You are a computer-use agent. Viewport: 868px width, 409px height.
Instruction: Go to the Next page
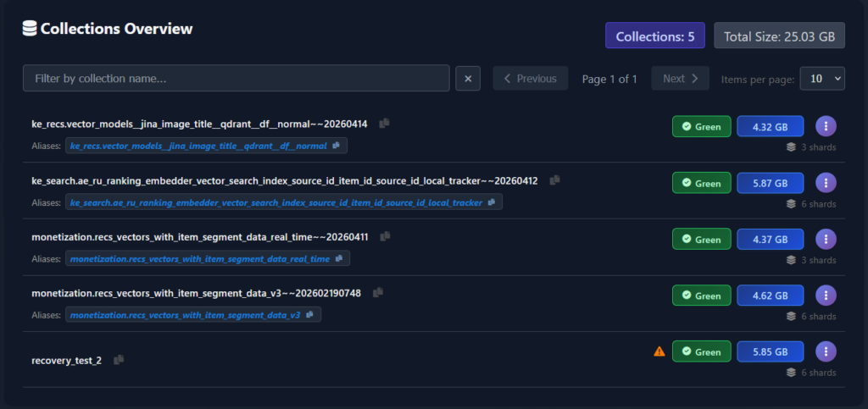tap(680, 79)
